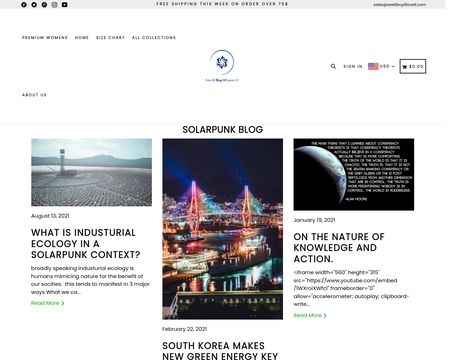Click the US flag currency icon
The image size is (450, 360).
pyautogui.click(x=373, y=66)
